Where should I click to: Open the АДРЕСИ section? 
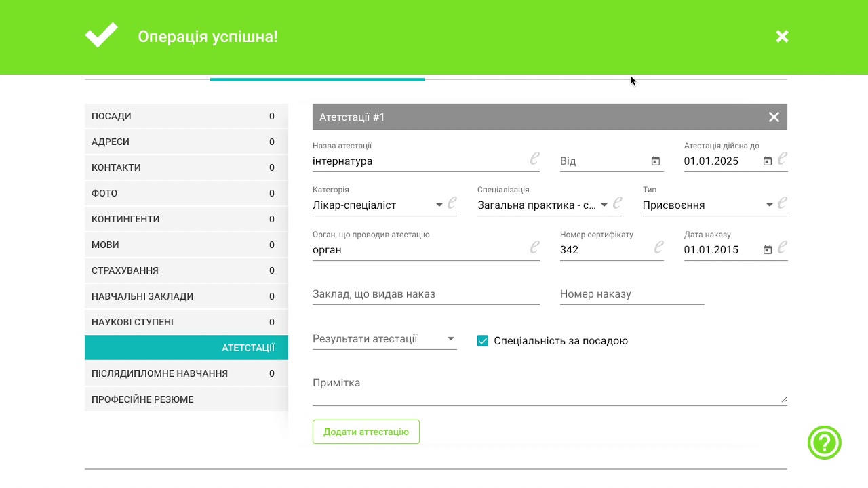tap(186, 142)
